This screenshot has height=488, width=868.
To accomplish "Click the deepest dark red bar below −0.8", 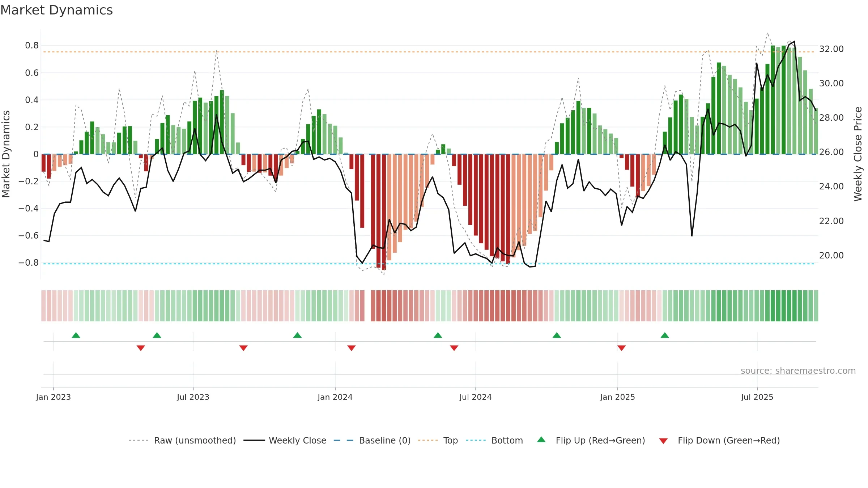I will [x=384, y=212].
